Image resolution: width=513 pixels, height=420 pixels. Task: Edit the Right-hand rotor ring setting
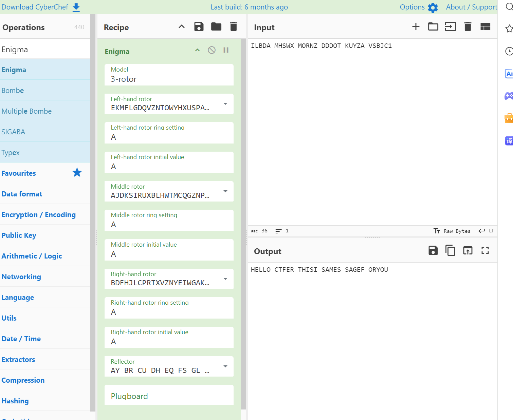(x=169, y=308)
